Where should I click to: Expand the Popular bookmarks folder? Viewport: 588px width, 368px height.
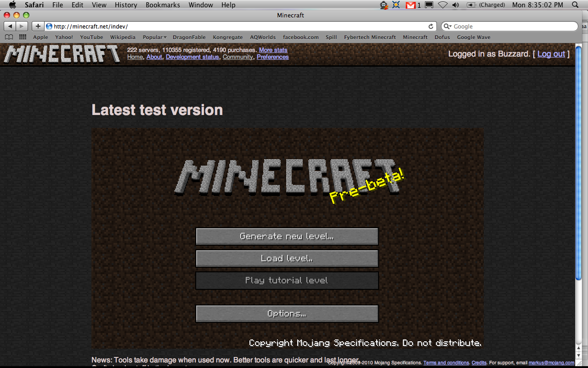[154, 37]
